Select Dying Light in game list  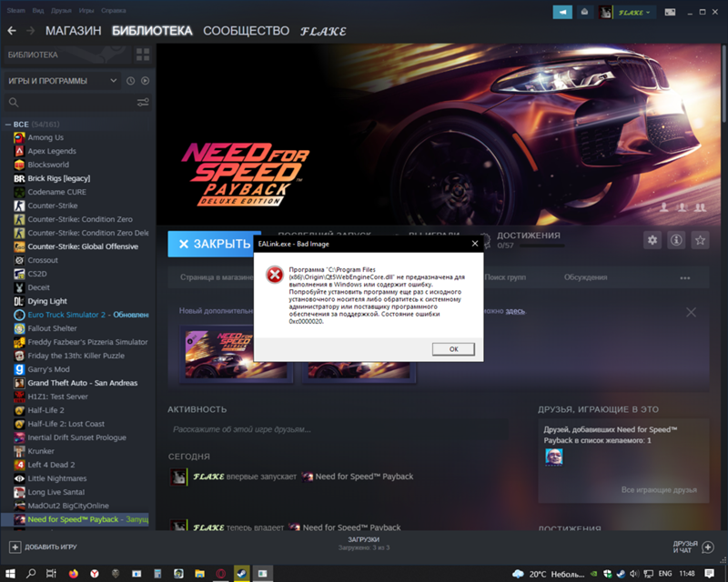pos(46,301)
